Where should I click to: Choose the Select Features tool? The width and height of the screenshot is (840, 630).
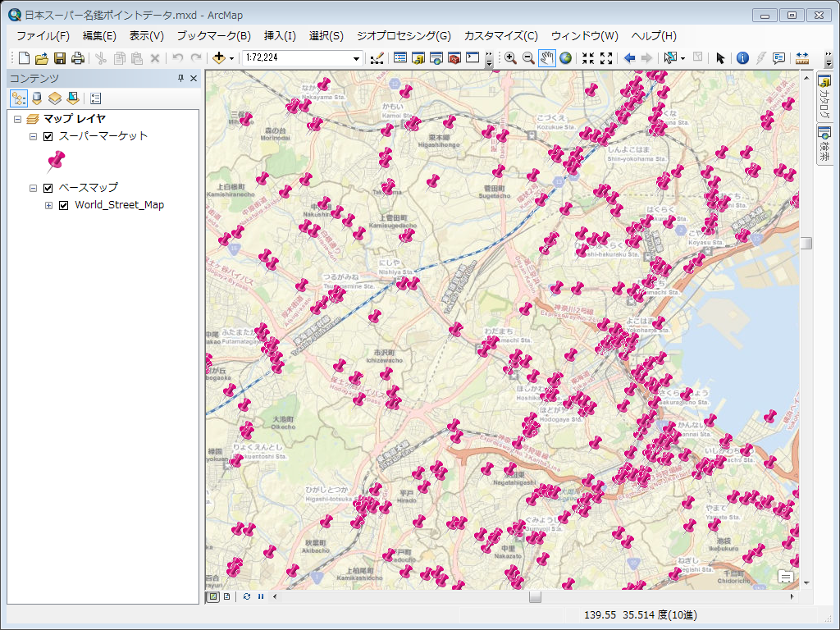coord(669,58)
